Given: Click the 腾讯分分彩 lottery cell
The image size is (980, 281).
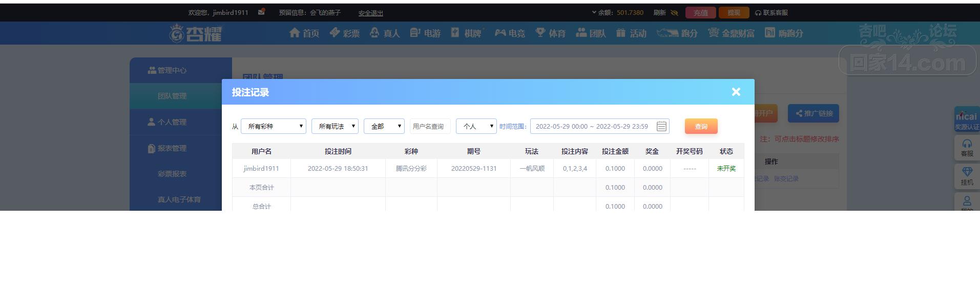Looking at the screenshot, I should click(x=411, y=168).
